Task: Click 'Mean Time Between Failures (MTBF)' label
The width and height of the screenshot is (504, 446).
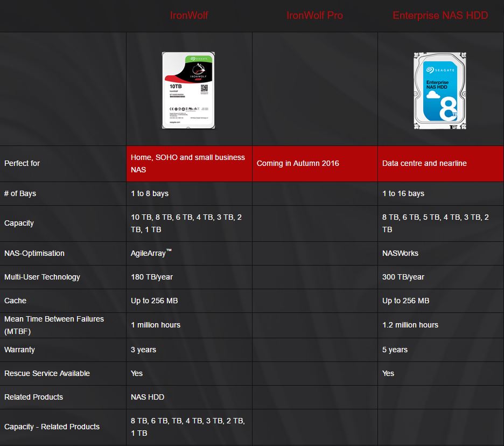Action: pyautogui.click(x=54, y=325)
